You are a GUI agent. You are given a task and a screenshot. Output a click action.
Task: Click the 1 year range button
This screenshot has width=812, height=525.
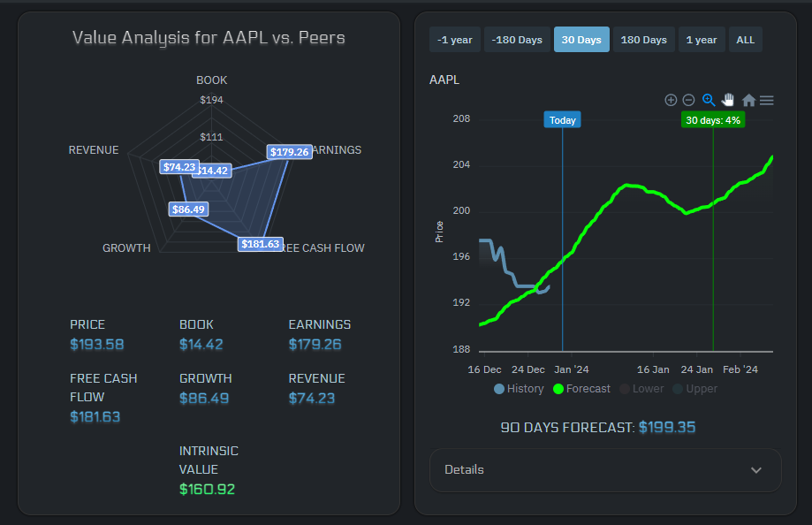click(x=702, y=39)
